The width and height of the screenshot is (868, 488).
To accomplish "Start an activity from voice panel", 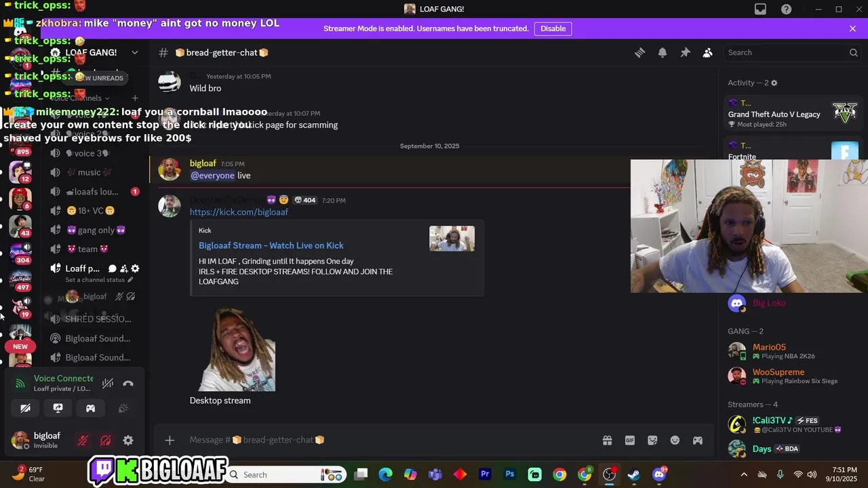I will tap(90, 408).
